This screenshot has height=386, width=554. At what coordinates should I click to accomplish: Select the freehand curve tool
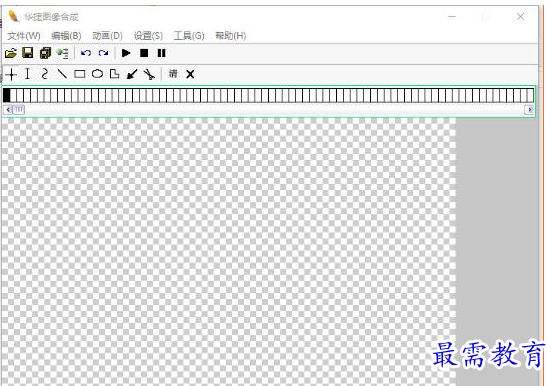(45, 74)
